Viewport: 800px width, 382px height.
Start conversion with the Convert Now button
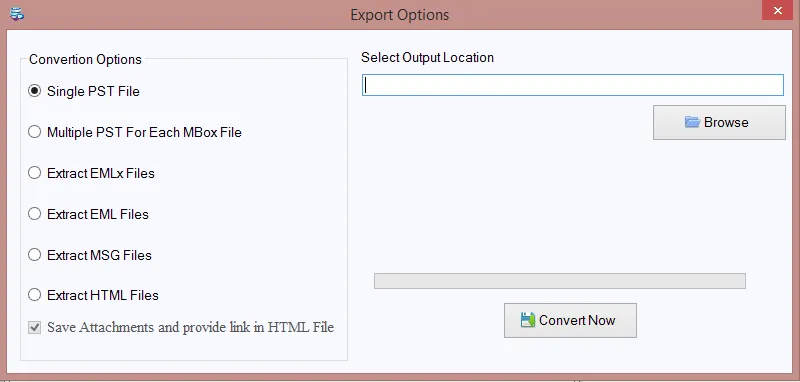(x=570, y=320)
